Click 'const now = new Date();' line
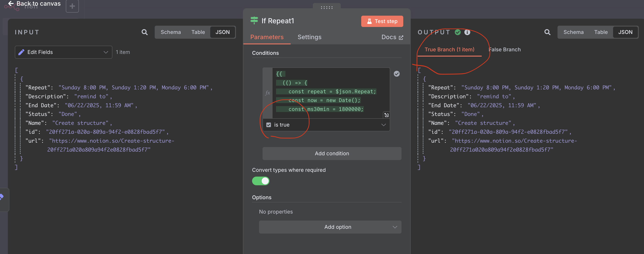The image size is (644, 254). 324,100
